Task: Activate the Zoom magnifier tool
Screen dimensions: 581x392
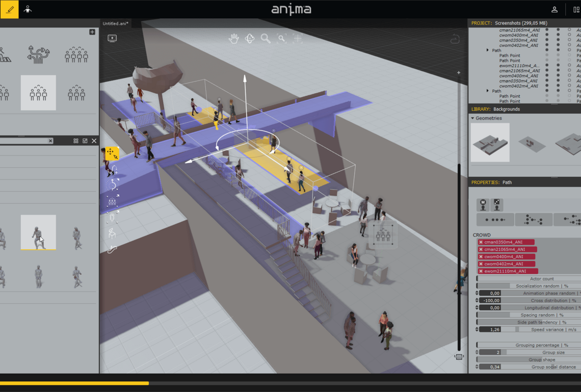Action: pyautogui.click(x=266, y=38)
